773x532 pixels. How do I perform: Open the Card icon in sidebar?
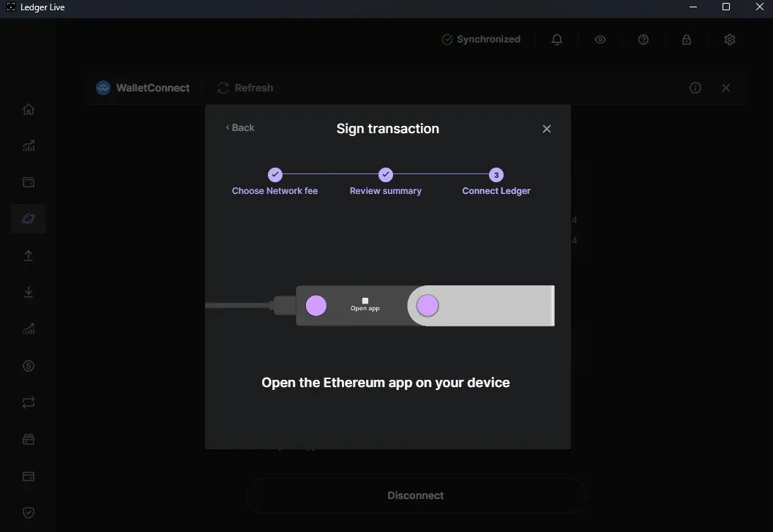(x=29, y=476)
